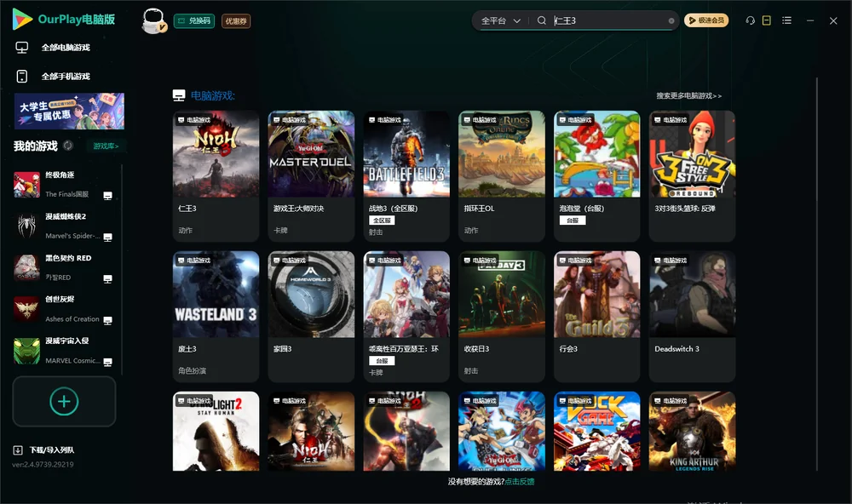This screenshot has height=504, width=852.
Task: Open the list menu icon in title bar
Action: [786, 20]
